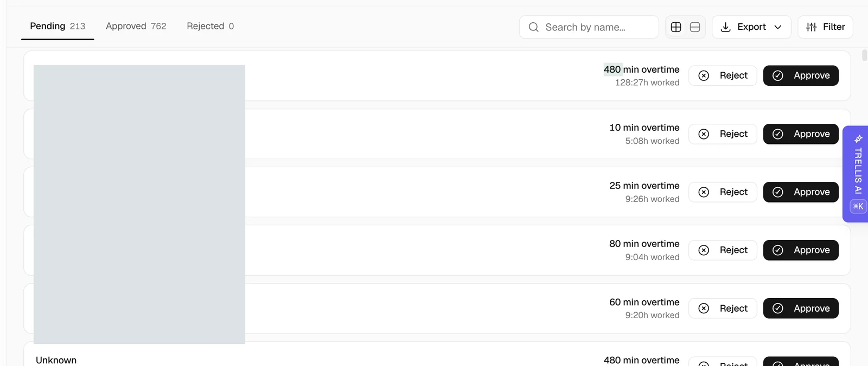Switch to the Pending tab
The image size is (868, 366).
click(x=58, y=26)
